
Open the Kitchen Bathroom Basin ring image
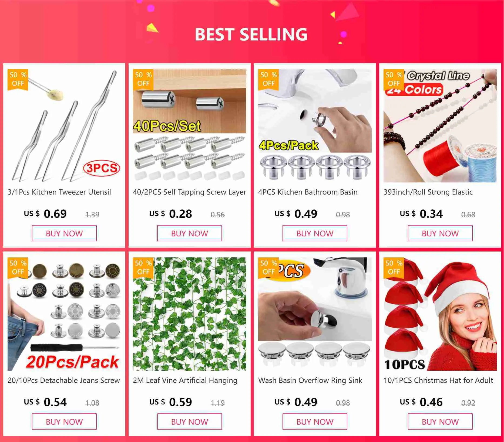[315, 126]
